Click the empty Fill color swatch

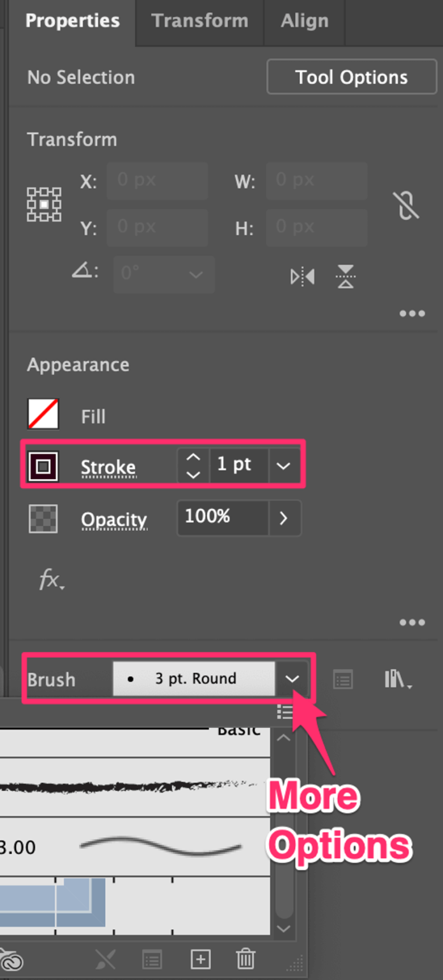pyautogui.click(x=42, y=413)
